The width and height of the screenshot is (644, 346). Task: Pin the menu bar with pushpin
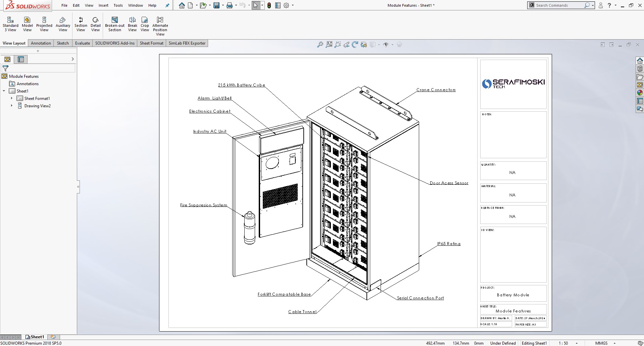167,5
